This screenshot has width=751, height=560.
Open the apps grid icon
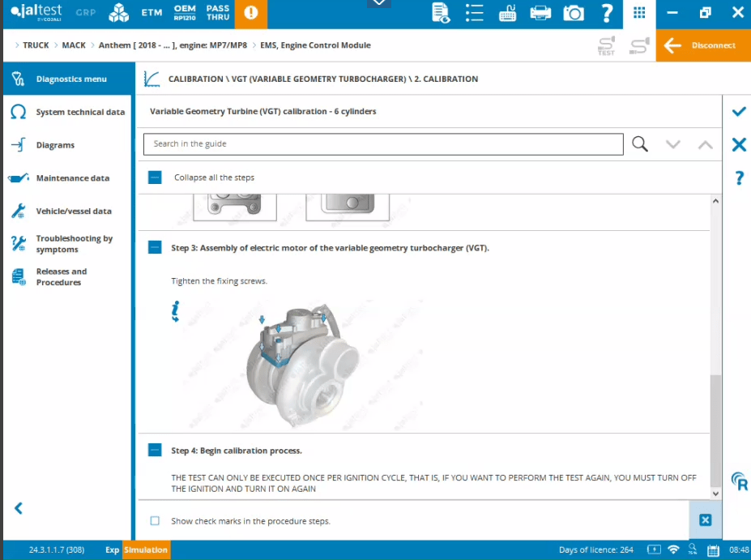pos(639,13)
